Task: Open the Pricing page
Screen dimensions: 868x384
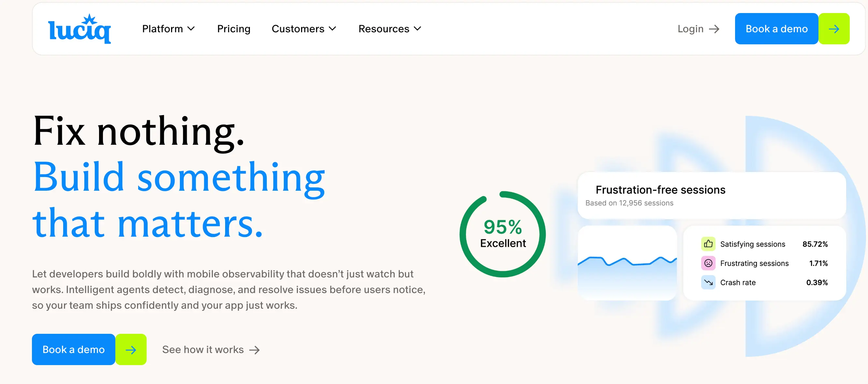Action: [234, 29]
